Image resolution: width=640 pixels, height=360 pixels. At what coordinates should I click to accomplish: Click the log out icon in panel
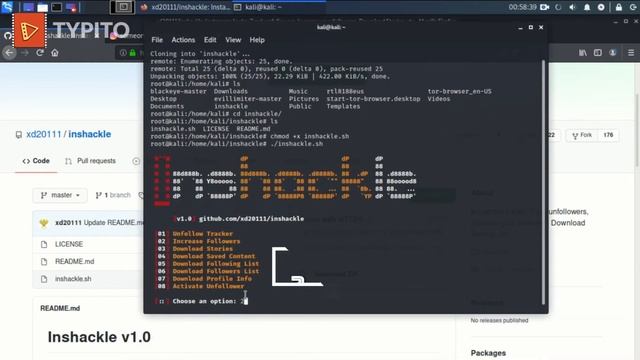click(x=633, y=7)
